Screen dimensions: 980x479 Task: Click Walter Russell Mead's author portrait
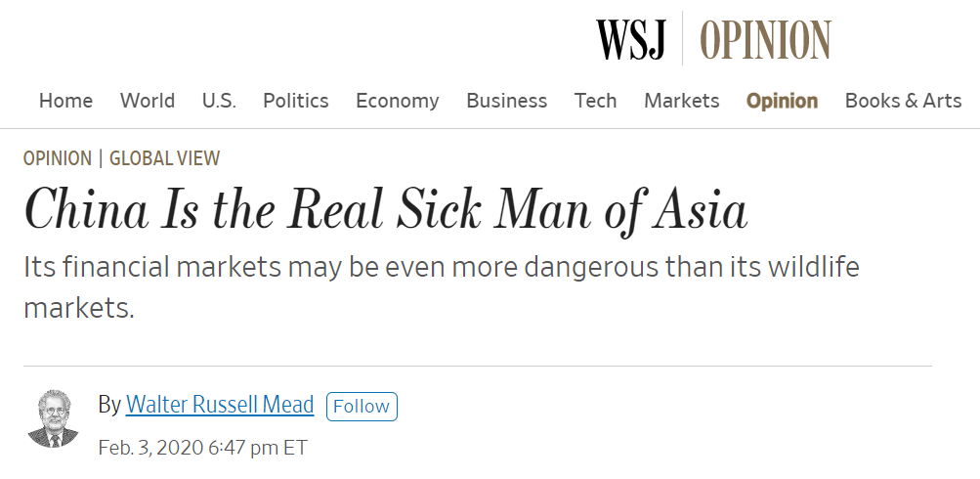click(x=53, y=419)
